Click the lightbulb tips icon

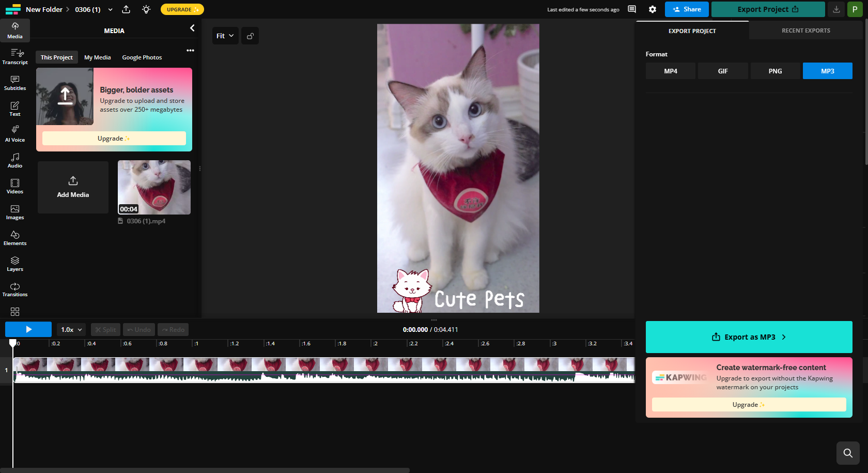pos(146,9)
